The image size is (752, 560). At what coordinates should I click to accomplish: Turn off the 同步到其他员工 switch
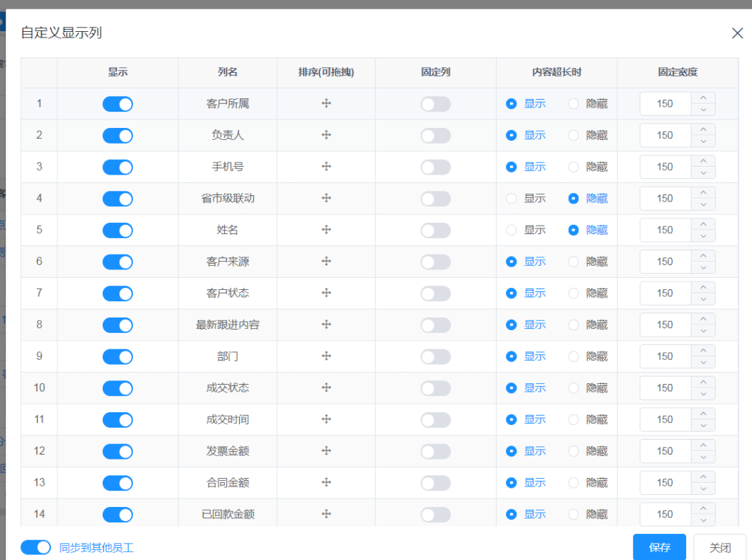(35, 547)
